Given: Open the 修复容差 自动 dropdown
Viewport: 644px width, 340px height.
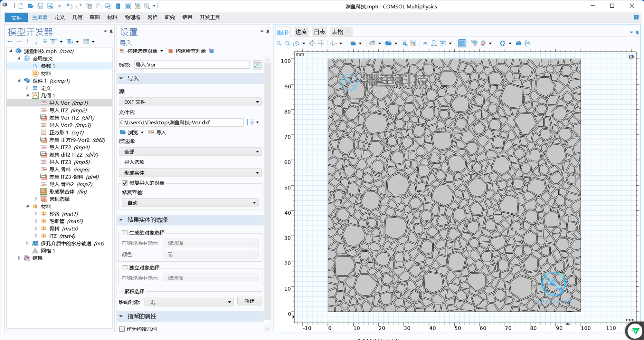Looking at the screenshot, I should tap(190, 203).
